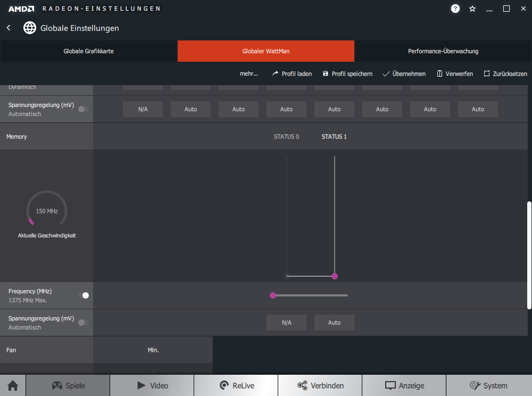Click the Memory section label
Screen dimensions: 532x396
(16, 137)
